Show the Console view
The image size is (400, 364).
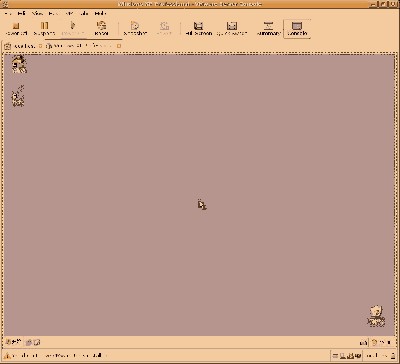tap(297, 29)
